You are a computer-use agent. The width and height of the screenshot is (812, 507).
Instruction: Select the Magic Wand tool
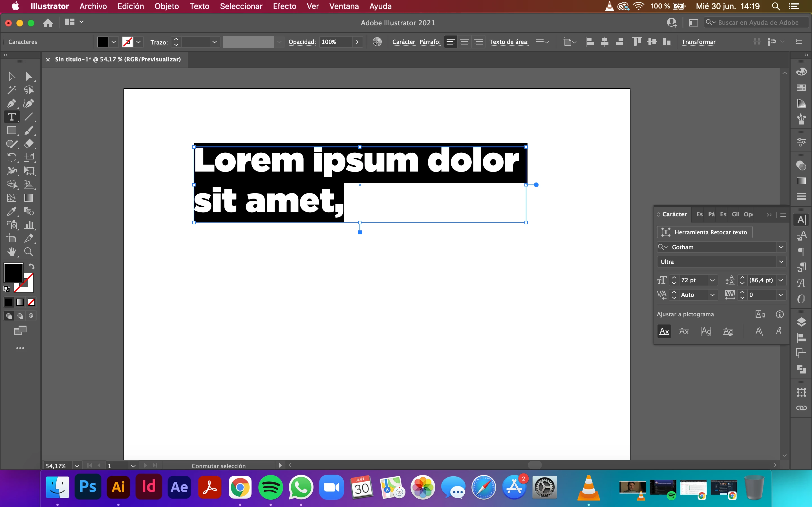coord(11,90)
